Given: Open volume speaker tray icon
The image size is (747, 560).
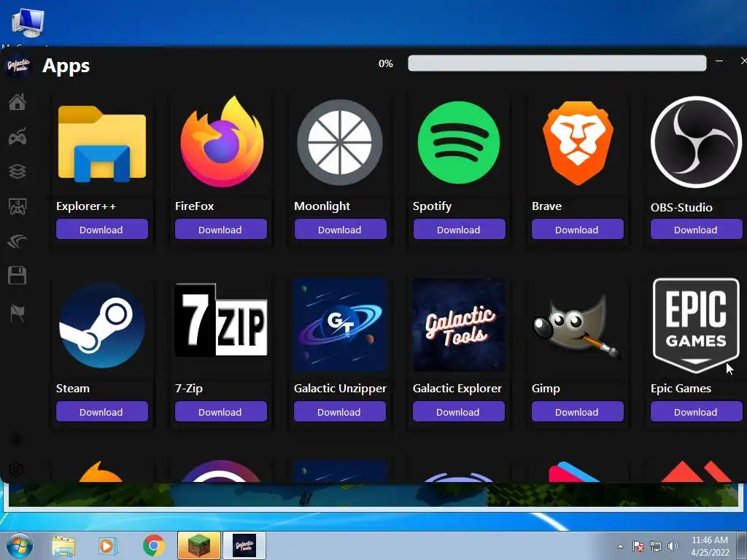Looking at the screenshot, I should tap(673, 546).
